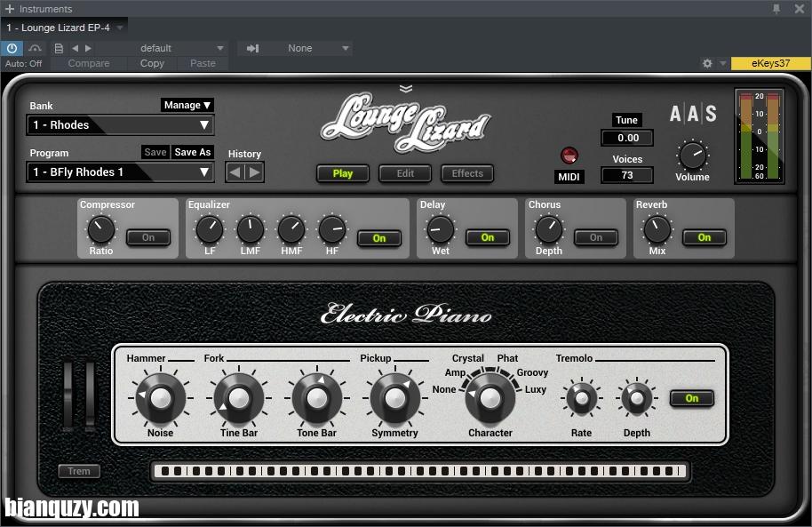
Task: Go to next preset arrow
Action: (88, 48)
